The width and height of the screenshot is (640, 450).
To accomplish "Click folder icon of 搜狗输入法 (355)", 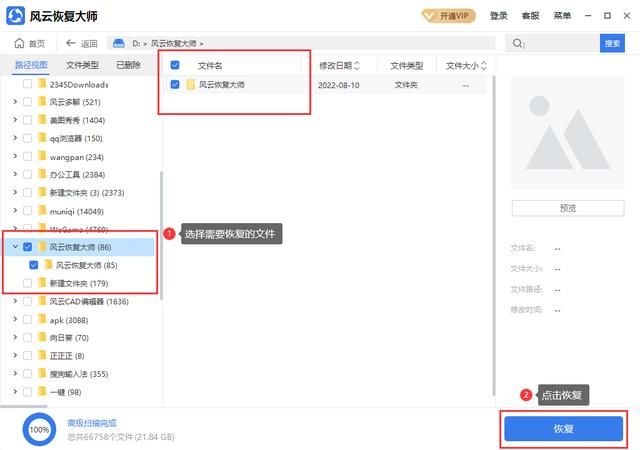I will 42,374.
